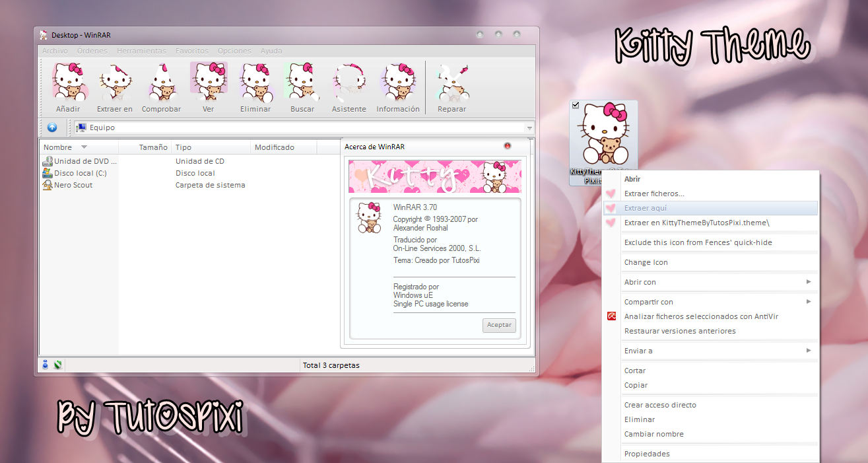Click the Reparar toolbar icon
This screenshot has height=463, width=868.
[x=452, y=82]
